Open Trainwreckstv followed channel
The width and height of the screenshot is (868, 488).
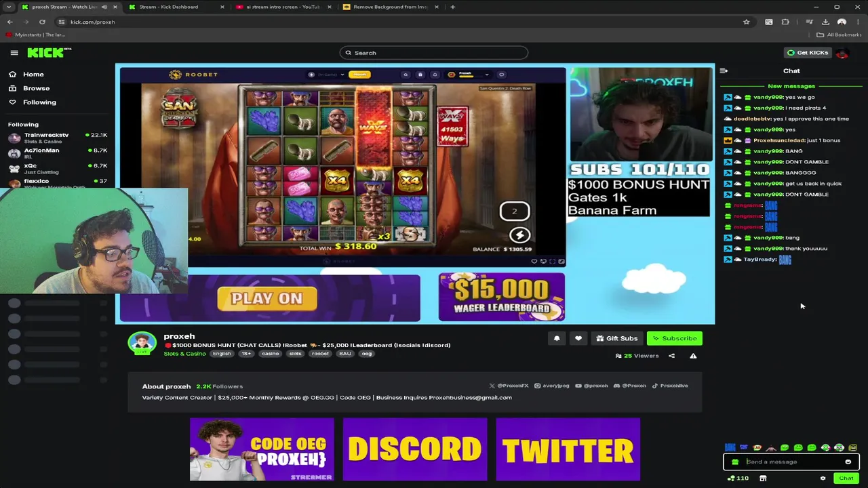(x=57, y=138)
